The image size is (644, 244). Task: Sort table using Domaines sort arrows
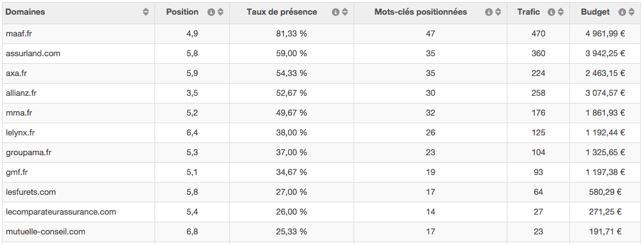pyautogui.click(x=146, y=12)
